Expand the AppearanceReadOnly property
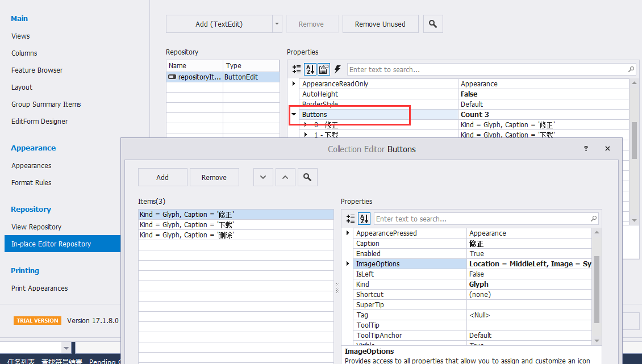The image size is (642, 364). point(294,83)
